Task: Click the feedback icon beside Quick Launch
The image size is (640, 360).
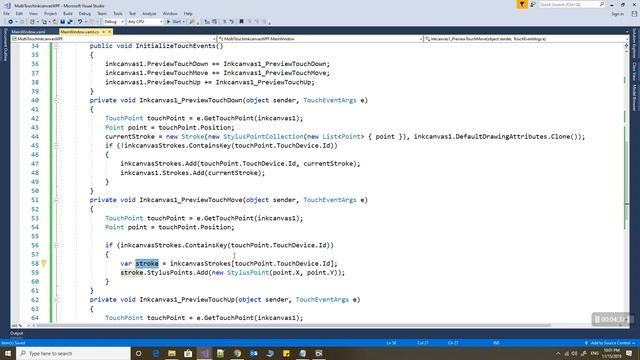Action: point(533,4)
